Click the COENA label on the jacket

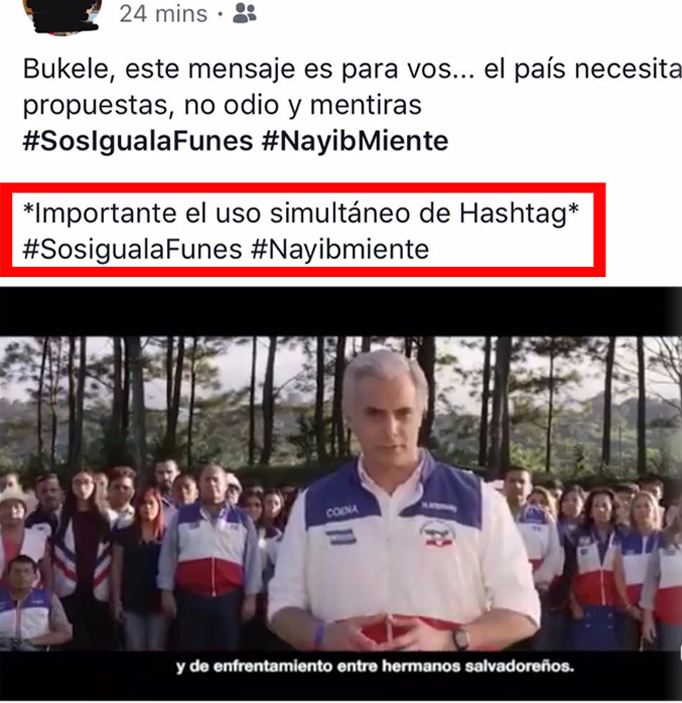343,511
